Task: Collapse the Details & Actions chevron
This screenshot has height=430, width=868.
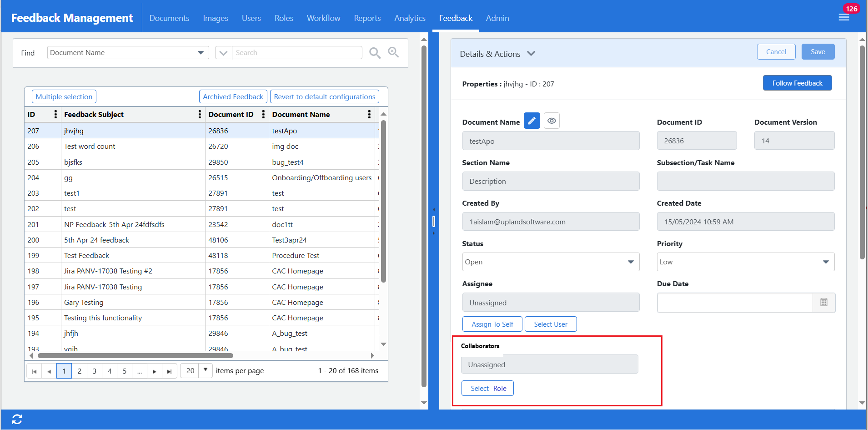Action: click(x=531, y=54)
